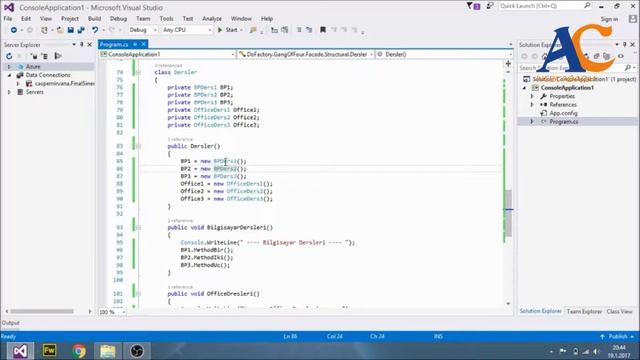Screen dimensions: 640x360
Task: Select App.config in Solution Explorer
Action: (563, 113)
